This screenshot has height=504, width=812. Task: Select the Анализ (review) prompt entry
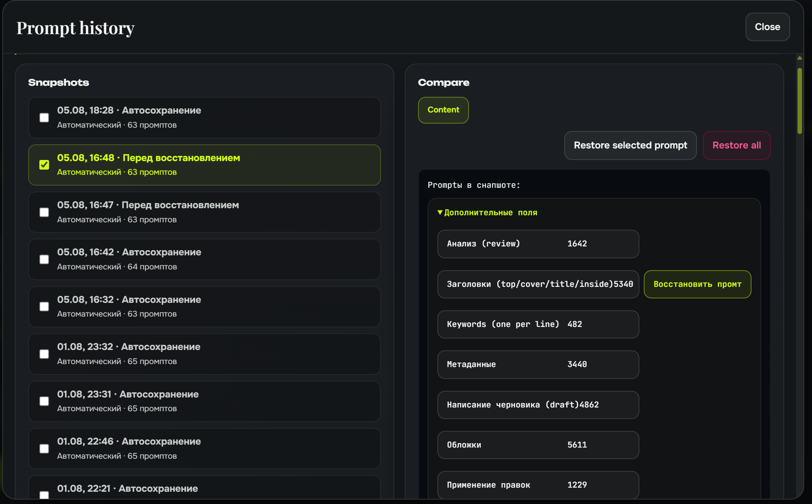coord(538,244)
